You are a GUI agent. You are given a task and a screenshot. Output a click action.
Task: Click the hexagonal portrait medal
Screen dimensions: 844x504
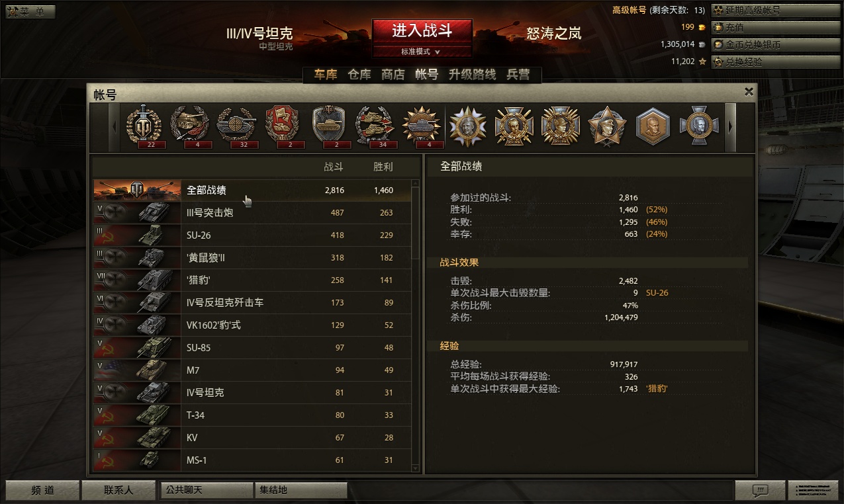[x=653, y=126]
